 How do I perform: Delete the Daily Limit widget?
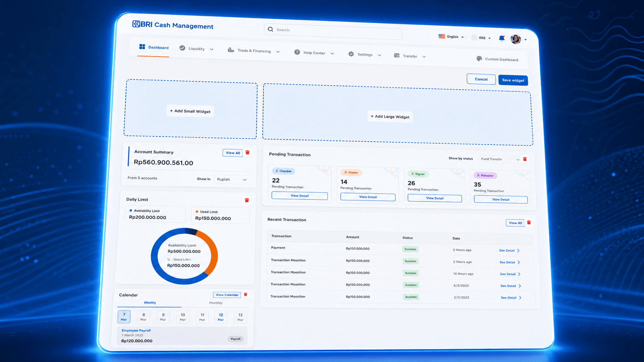coord(247,200)
